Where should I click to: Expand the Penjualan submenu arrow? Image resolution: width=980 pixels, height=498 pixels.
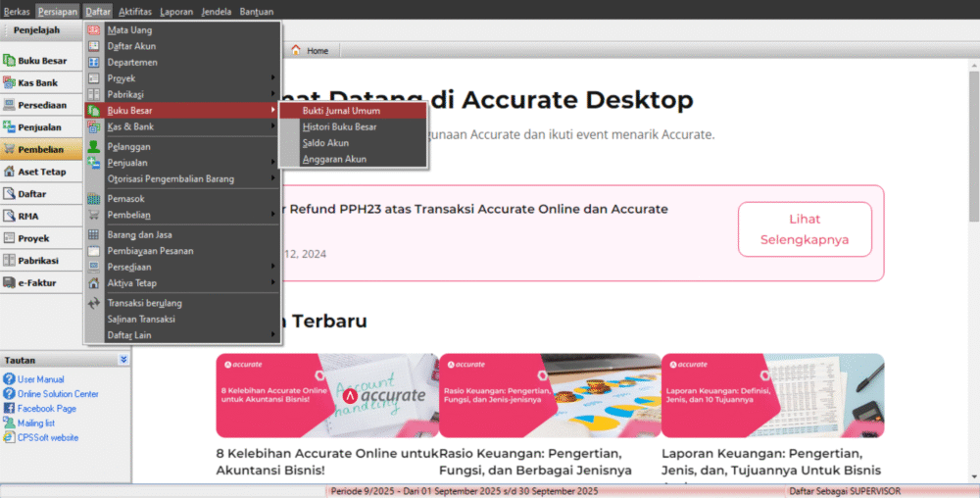[273, 163]
